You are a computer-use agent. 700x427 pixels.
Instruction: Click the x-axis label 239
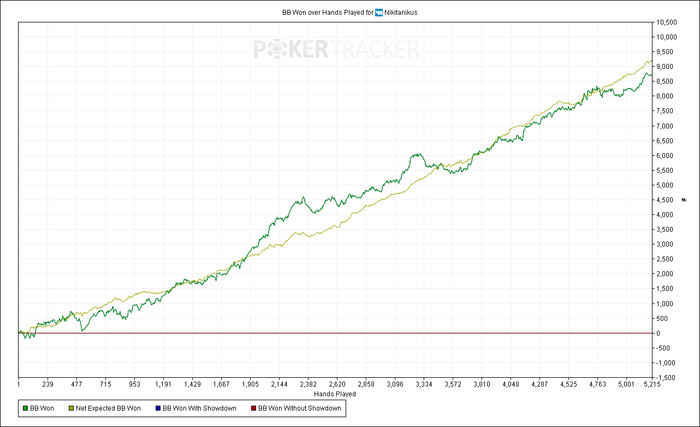[x=48, y=384]
